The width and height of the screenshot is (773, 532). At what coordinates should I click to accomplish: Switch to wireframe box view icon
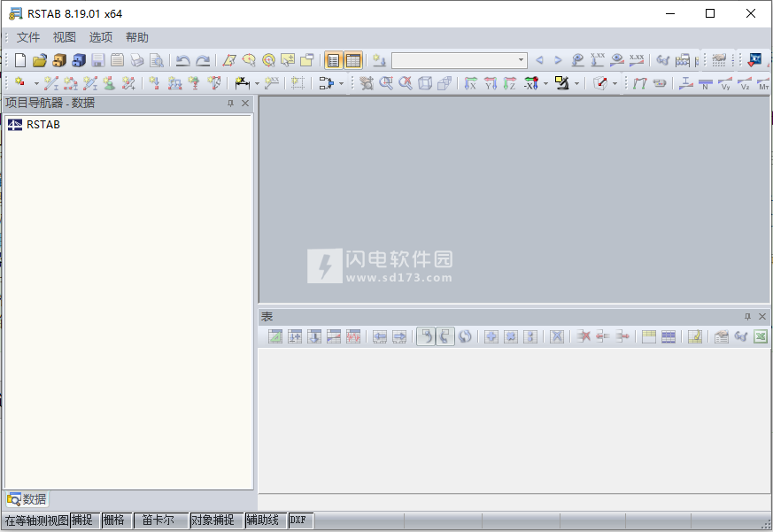point(425,83)
